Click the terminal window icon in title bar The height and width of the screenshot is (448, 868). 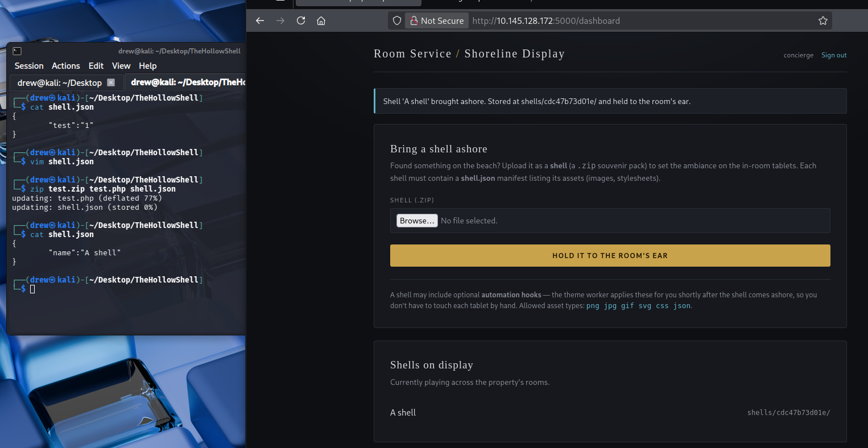17,51
